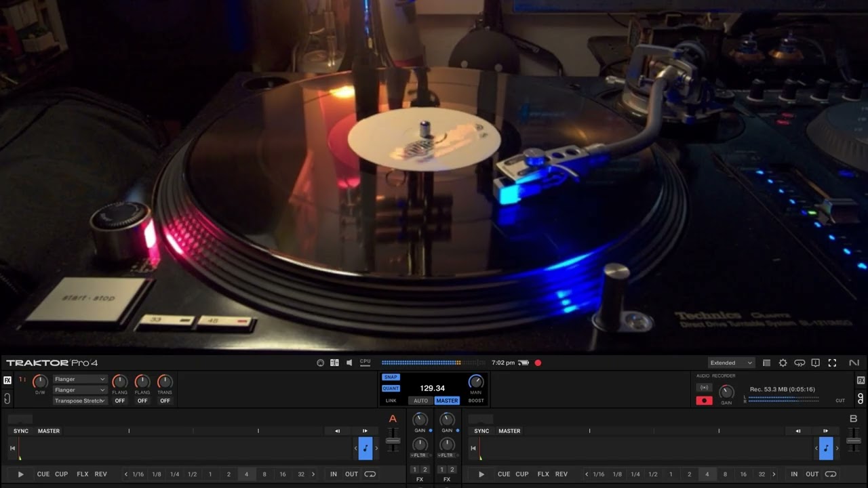
Task: Click the 129.34 master tempo display
Action: coord(433,388)
